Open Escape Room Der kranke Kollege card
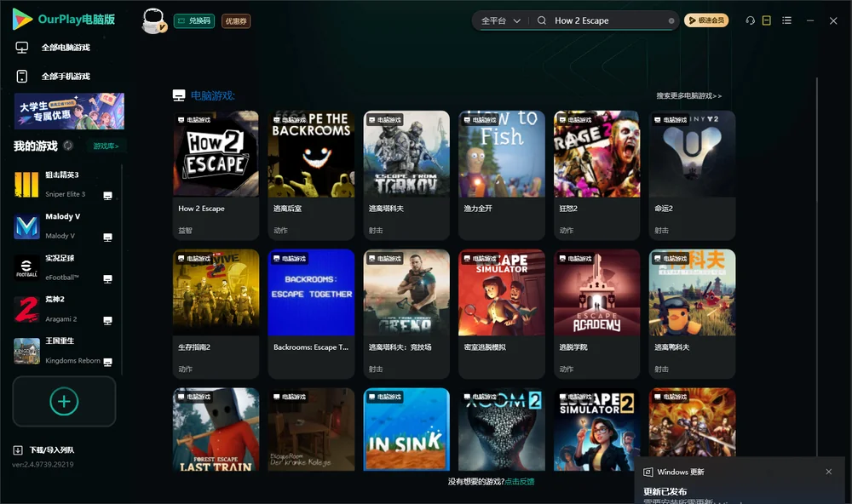This screenshot has height=504, width=852. [311, 429]
